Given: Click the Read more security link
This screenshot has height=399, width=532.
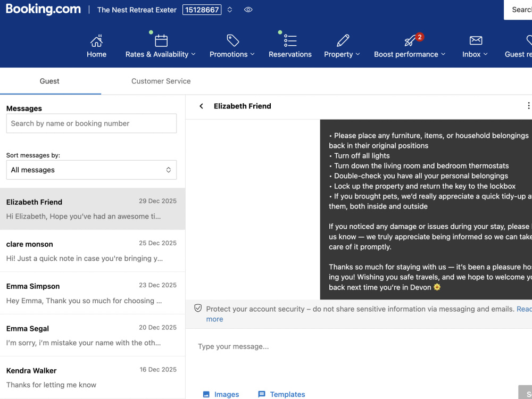Looking at the screenshot, I should (524, 309).
